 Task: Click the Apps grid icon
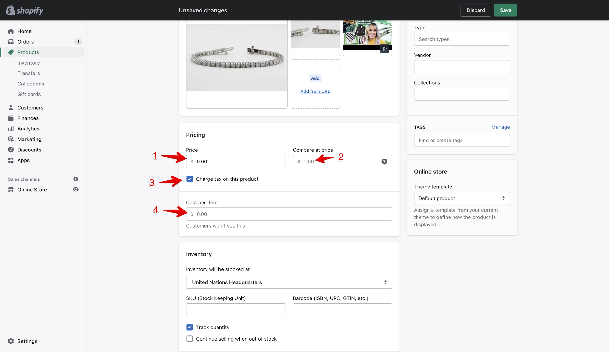click(11, 160)
